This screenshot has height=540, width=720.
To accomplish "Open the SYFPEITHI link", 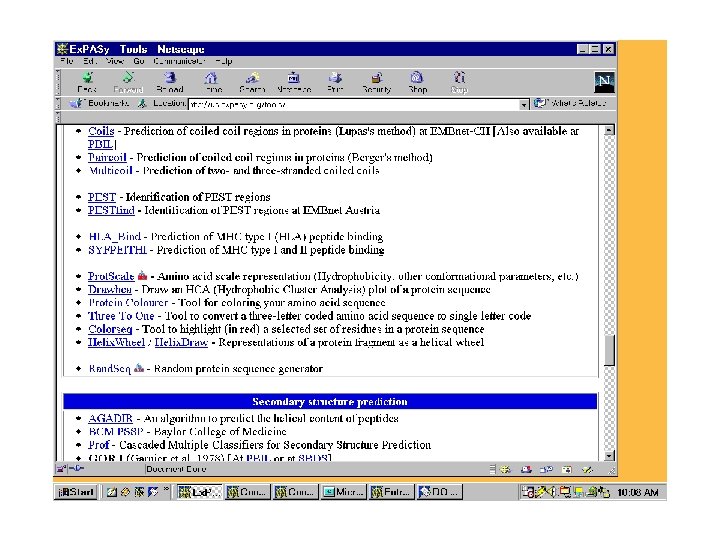I will click(118, 250).
